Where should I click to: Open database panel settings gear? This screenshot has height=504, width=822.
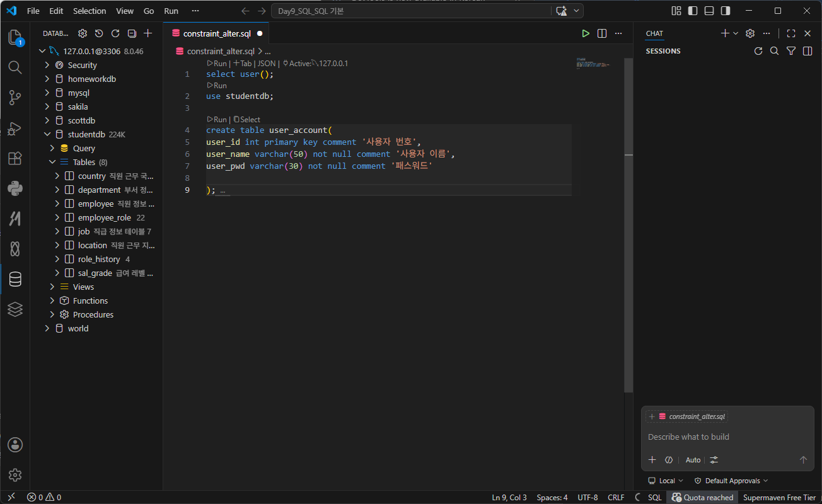click(83, 33)
